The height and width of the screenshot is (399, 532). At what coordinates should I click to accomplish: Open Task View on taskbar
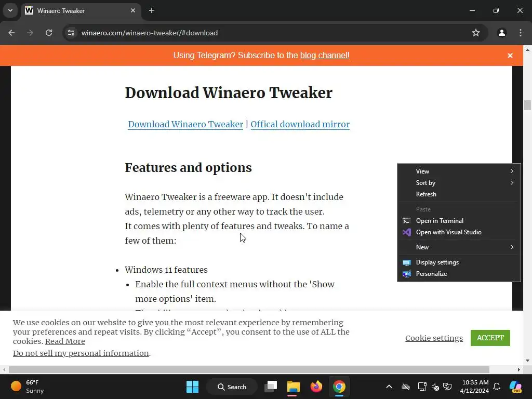click(271, 387)
